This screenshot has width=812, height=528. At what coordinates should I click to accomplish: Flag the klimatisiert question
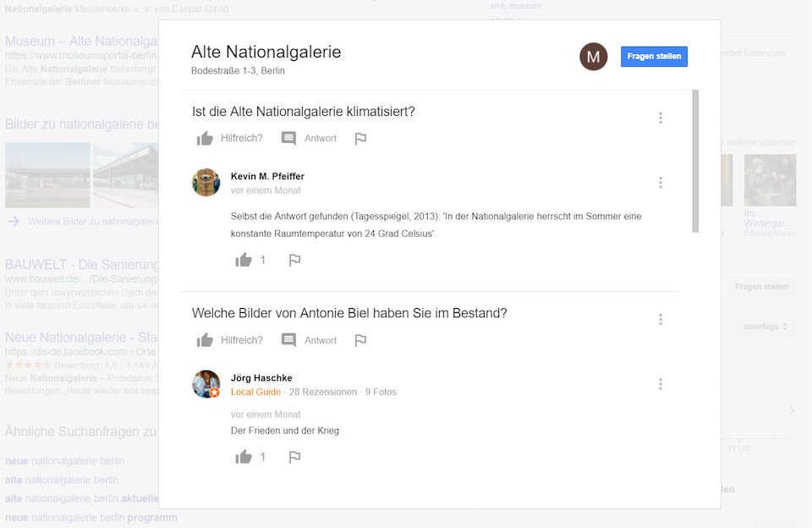tap(360, 139)
